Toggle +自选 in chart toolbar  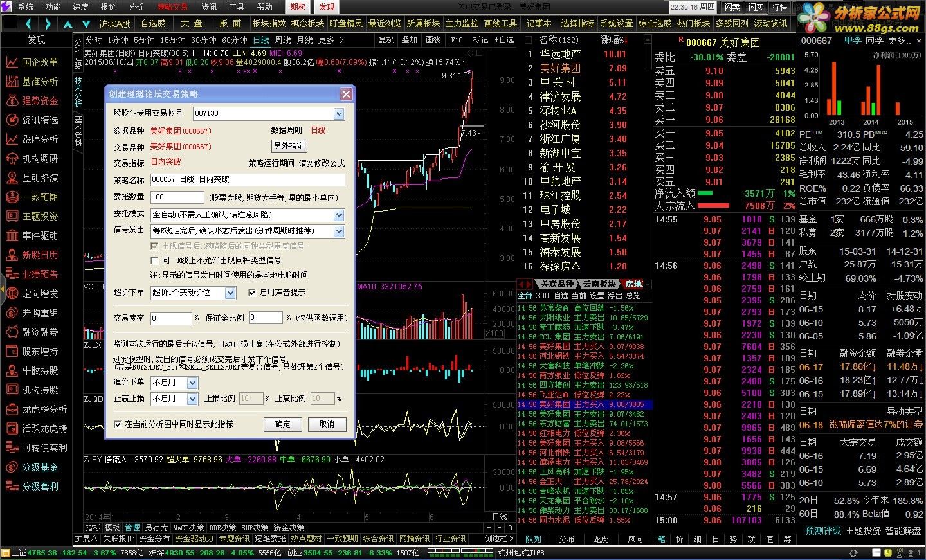pos(504,40)
